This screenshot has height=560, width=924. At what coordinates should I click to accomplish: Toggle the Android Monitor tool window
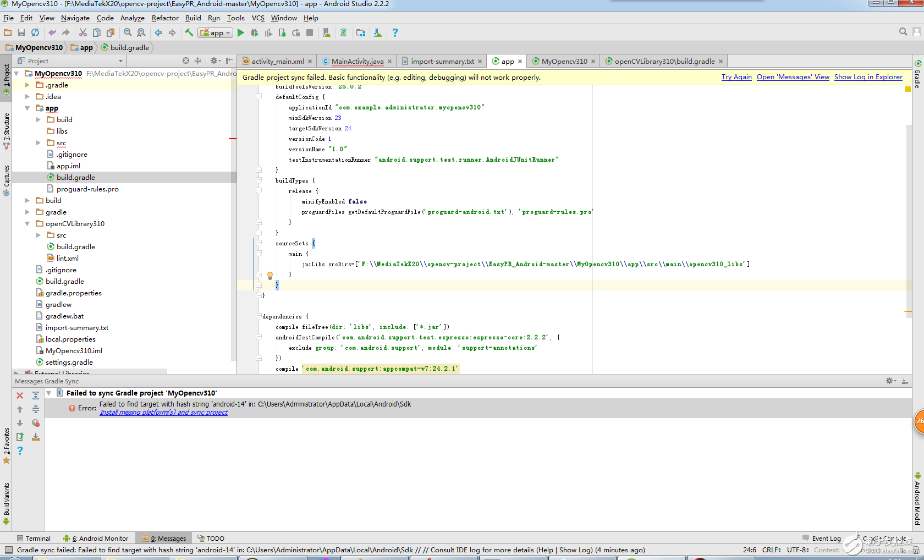[96, 539]
